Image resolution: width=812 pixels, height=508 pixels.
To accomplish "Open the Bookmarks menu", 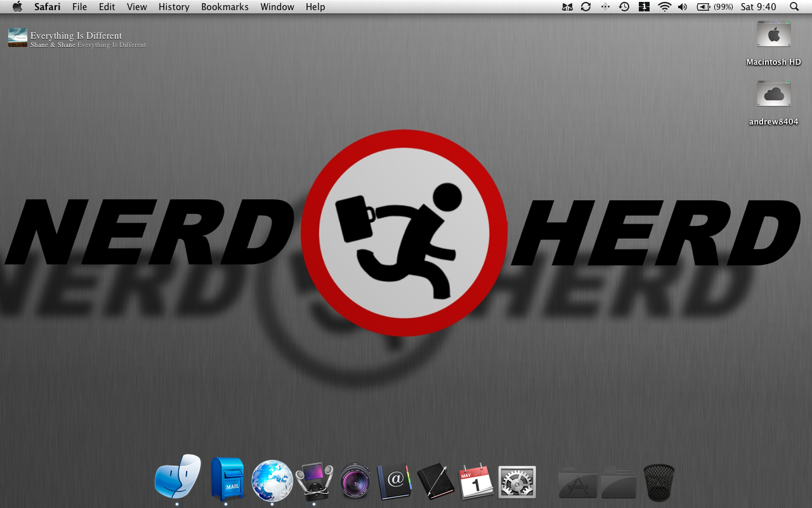I will [225, 7].
